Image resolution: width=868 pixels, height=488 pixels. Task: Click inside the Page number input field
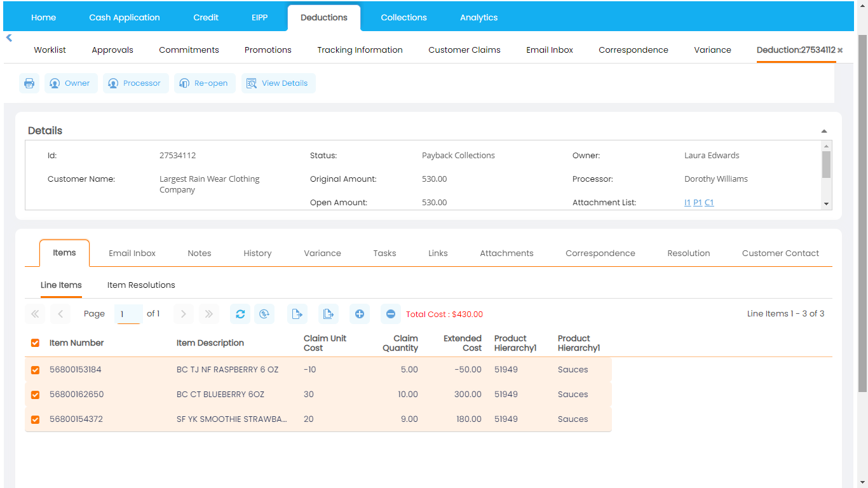point(128,313)
